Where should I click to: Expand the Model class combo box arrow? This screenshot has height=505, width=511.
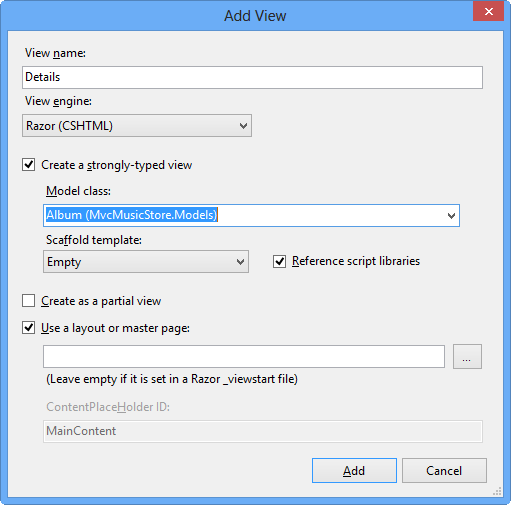pos(451,216)
